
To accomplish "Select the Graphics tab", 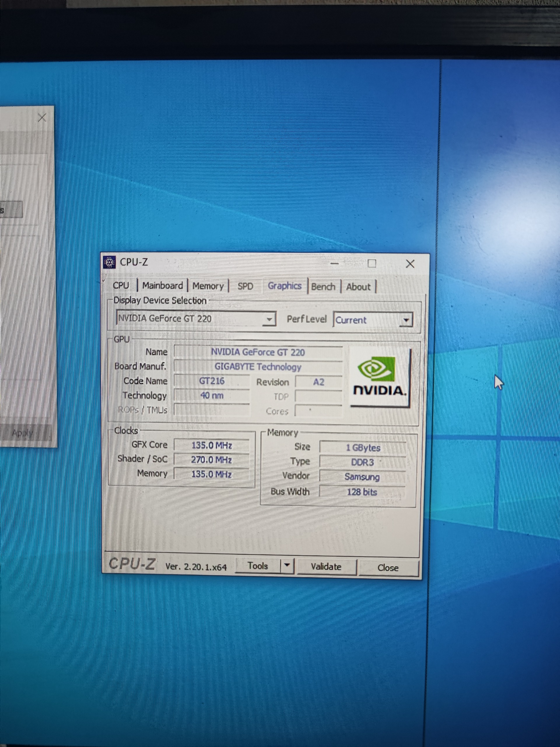I will pyautogui.click(x=285, y=286).
